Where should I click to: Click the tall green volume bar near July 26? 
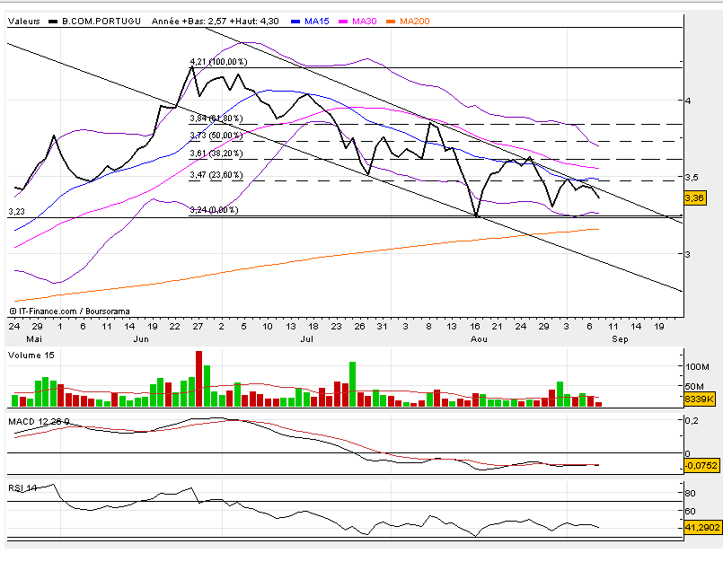353,384
